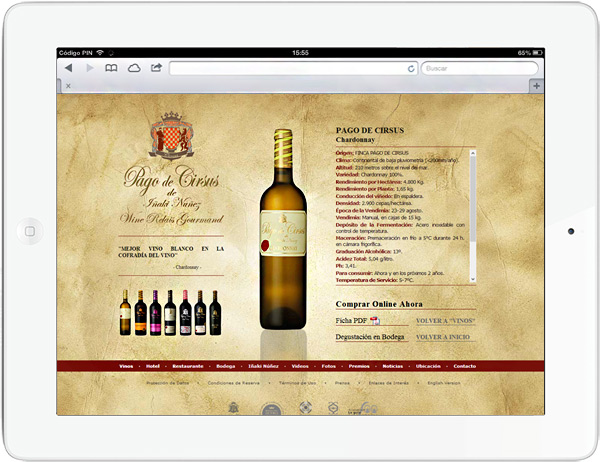Open the Vinos menu item
The height and width of the screenshot is (462, 600).
126,367
